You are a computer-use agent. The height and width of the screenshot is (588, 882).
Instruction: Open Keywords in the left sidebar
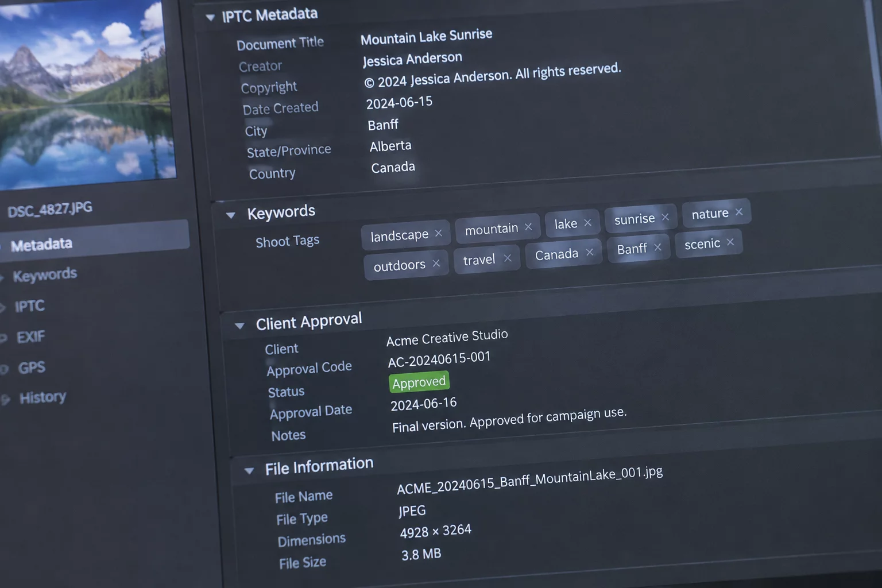(x=45, y=275)
